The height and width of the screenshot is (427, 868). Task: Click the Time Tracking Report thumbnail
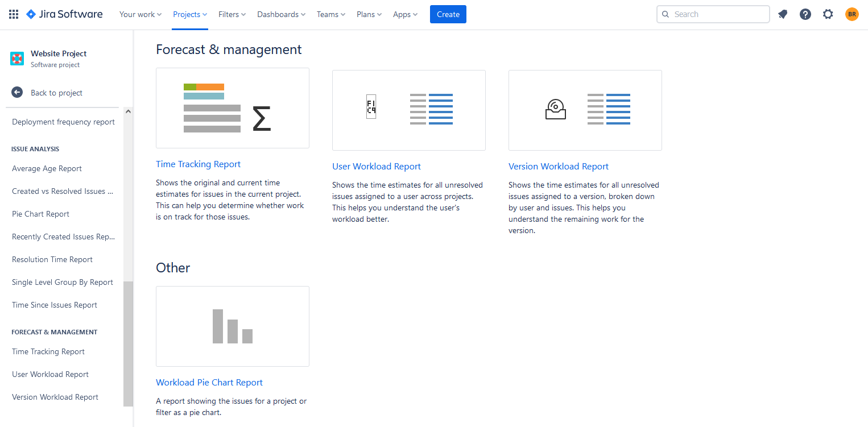point(233,108)
